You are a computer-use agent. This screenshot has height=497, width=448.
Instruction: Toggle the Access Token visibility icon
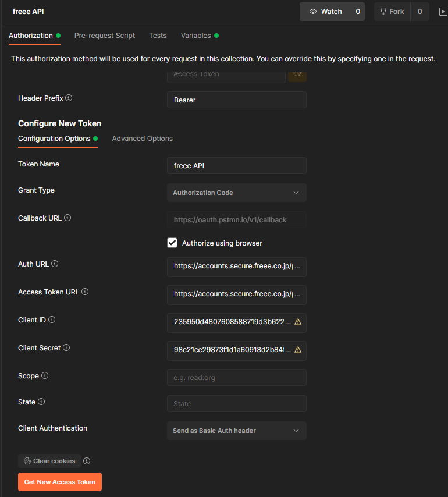pos(297,74)
